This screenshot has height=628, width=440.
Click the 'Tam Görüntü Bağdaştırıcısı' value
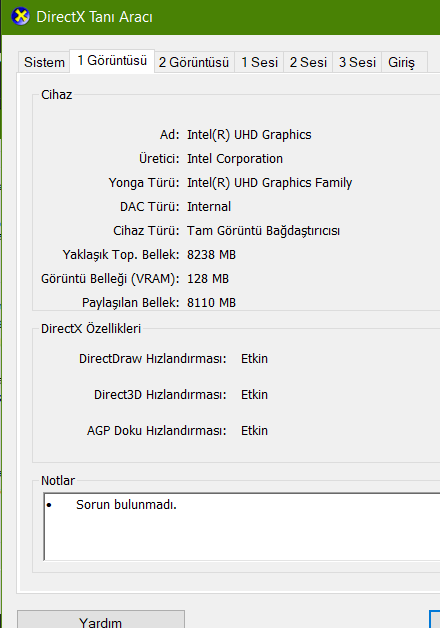click(x=263, y=231)
